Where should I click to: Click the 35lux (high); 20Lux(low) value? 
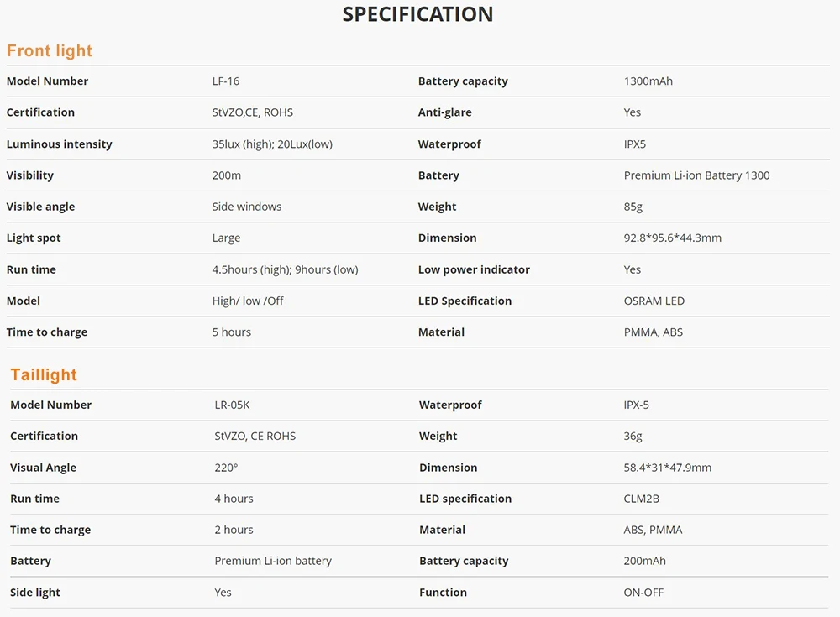click(x=272, y=144)
